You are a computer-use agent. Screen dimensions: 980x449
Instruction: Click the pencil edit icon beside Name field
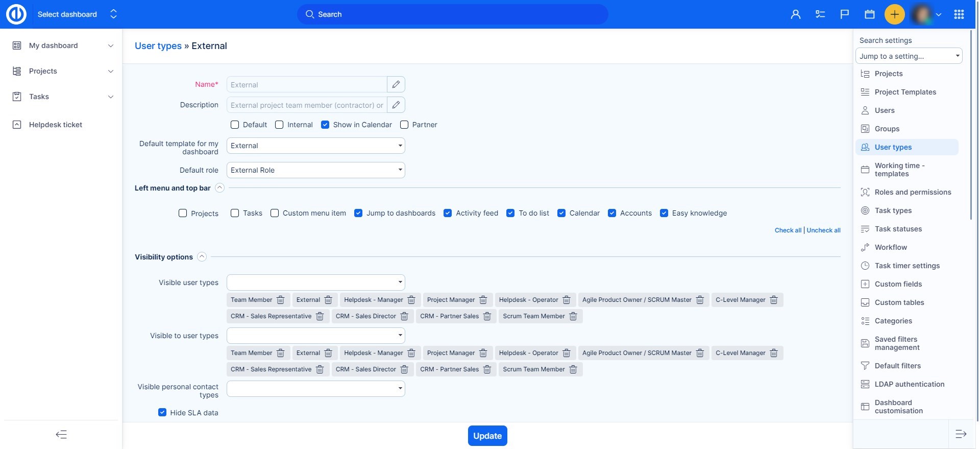tap(396, 84)
